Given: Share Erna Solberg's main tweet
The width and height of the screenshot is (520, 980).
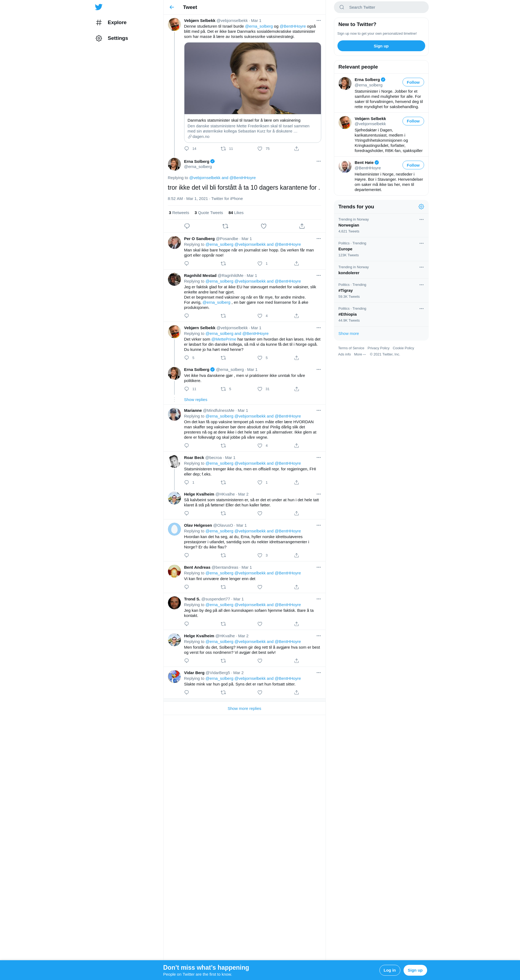Looking at the screenshot, I should click(x=302, y=226).
